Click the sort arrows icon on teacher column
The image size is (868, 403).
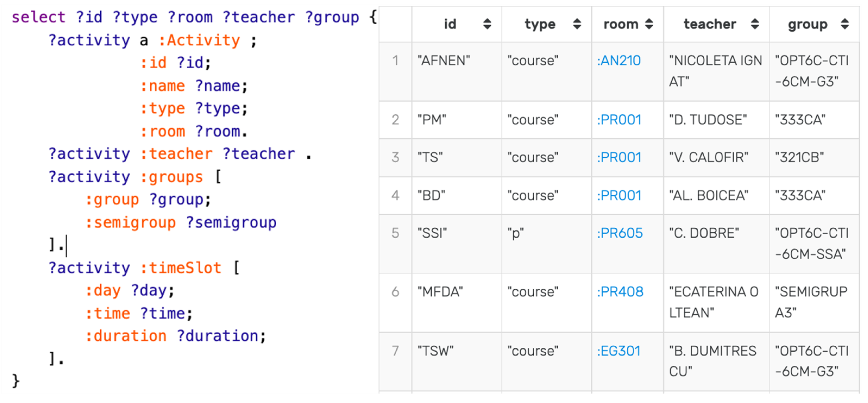(x=755, y=24)
